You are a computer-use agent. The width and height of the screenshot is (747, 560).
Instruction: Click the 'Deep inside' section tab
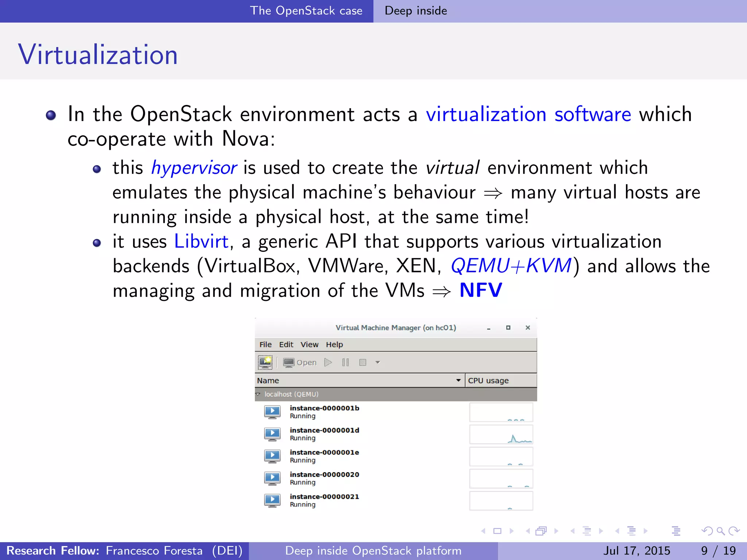pyautogui.click(x=416, y=11)
